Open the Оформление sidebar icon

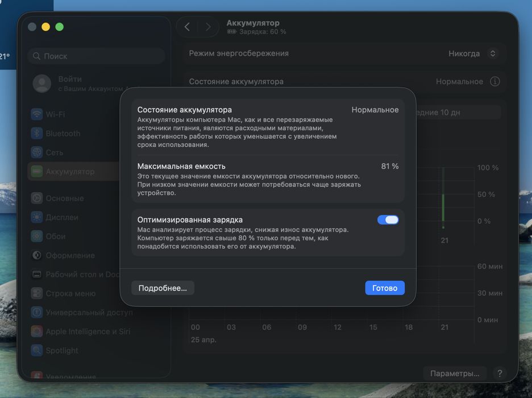[36, 255]
